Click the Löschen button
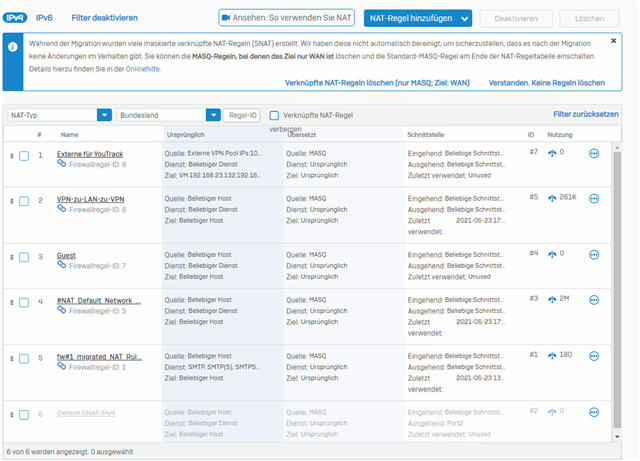This screenshot has width=640, height=461. [x=589, y=19]
